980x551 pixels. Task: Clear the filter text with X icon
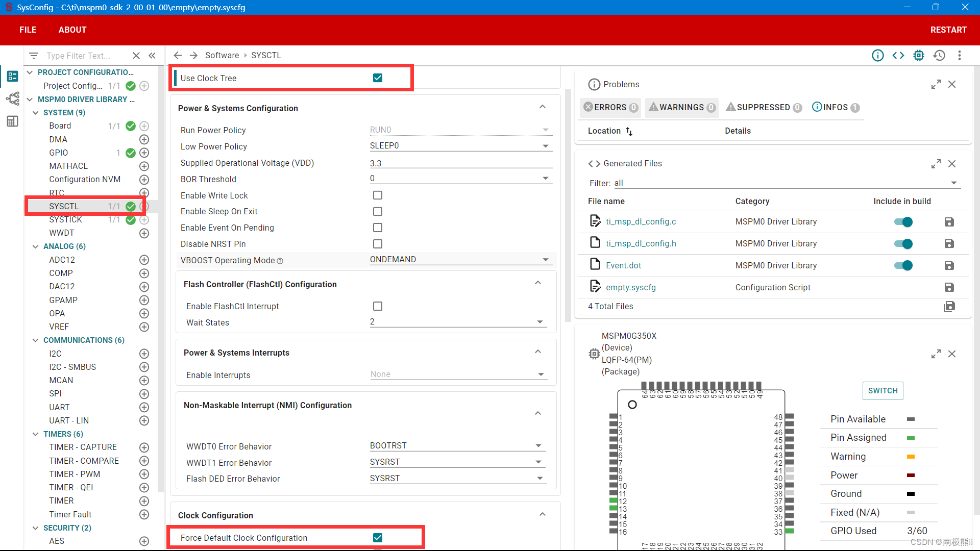[136, 56]
